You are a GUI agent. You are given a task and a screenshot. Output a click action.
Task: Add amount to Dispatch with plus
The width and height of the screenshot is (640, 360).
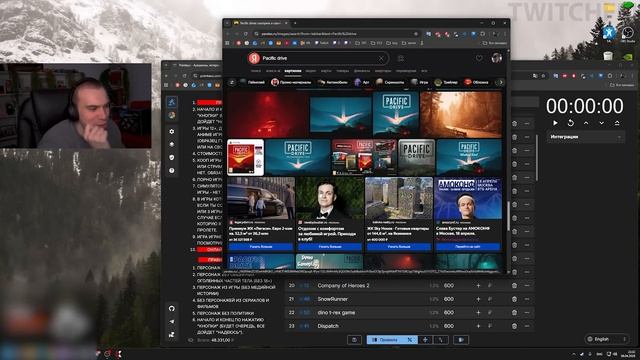point(478,326)
